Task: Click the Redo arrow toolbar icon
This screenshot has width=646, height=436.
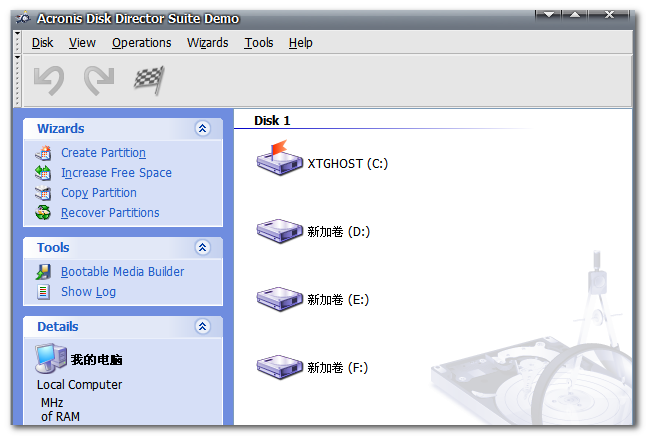Action: 99,80
